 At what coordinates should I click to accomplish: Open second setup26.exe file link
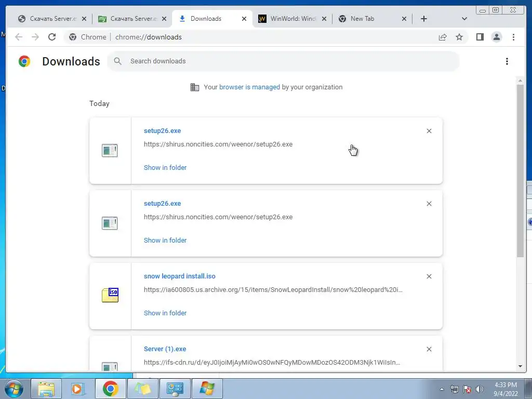(162, 204)
